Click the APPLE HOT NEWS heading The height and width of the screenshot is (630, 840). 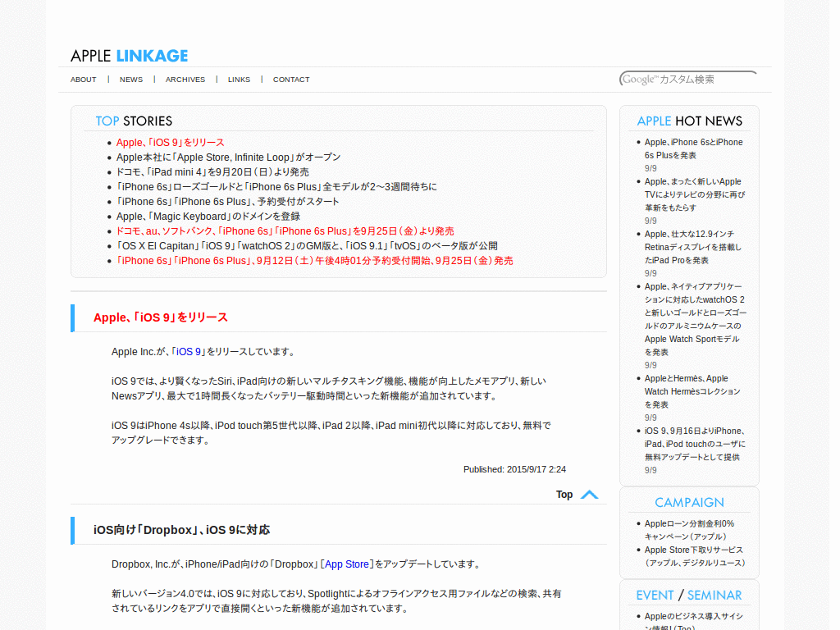(x=689, y=121)
